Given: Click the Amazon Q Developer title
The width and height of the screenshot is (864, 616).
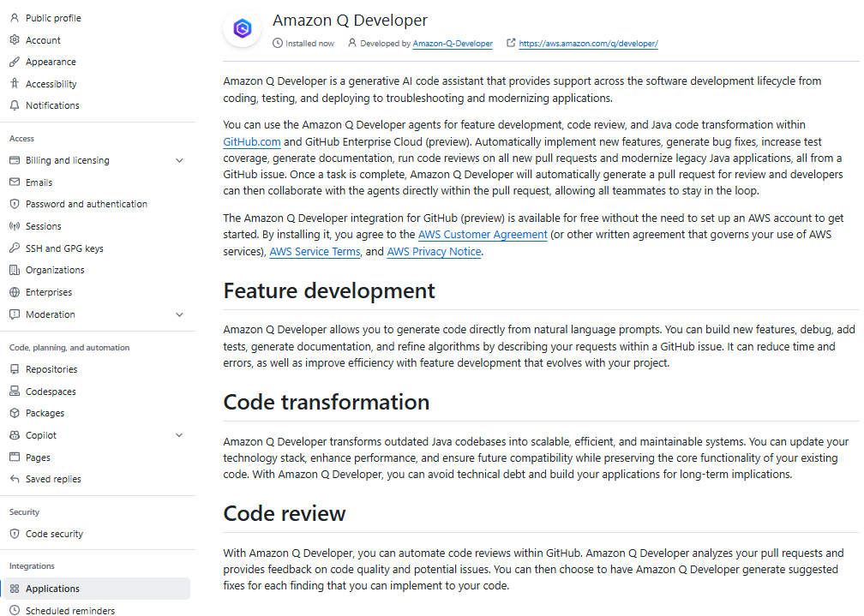Looking at the screenshot, I should tap(350, 21).
